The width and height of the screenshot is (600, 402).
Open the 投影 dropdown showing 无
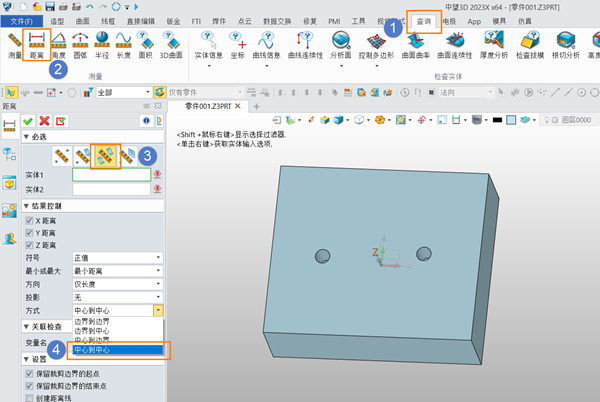point(117,297)
